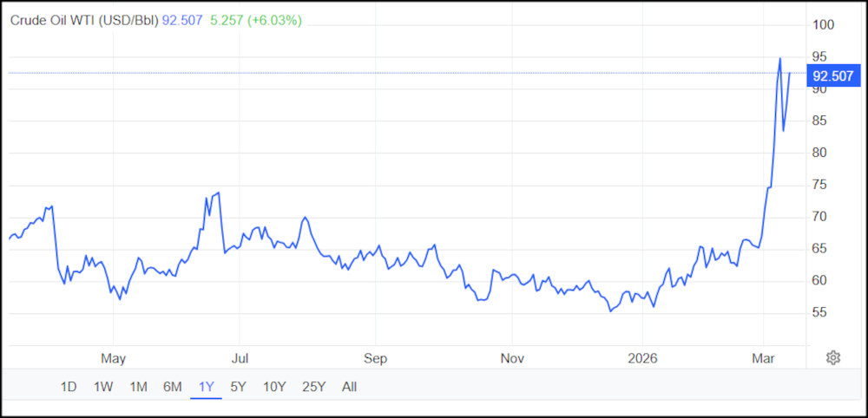Screen dimensions: 868x418
Task: Click the 2026 label on time axis
Action: (643, 358)
